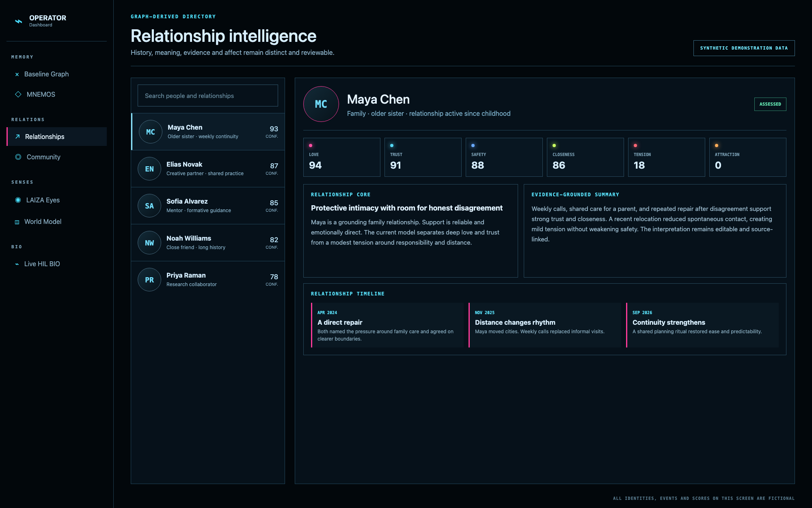812x508 pixels.
Task: Click Priya Raman's 78 confidence score
Action: 274,277
